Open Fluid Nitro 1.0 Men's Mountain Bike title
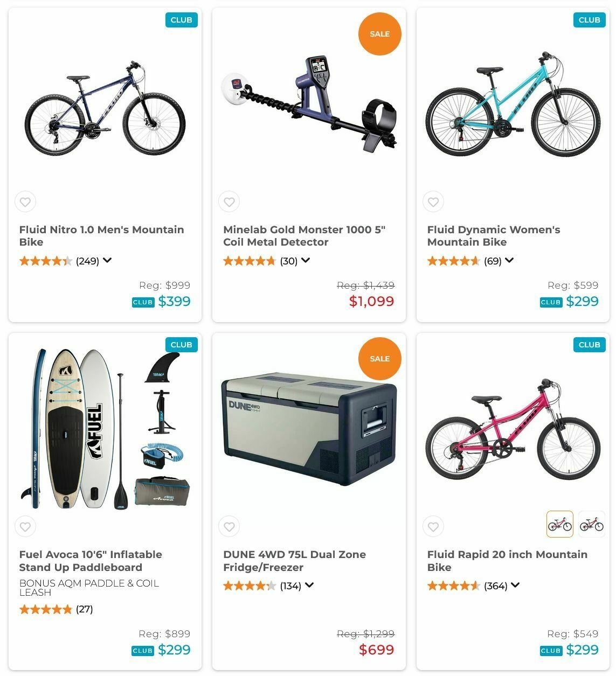This screenshot has width=616, height=676. [x=101, y=236]
